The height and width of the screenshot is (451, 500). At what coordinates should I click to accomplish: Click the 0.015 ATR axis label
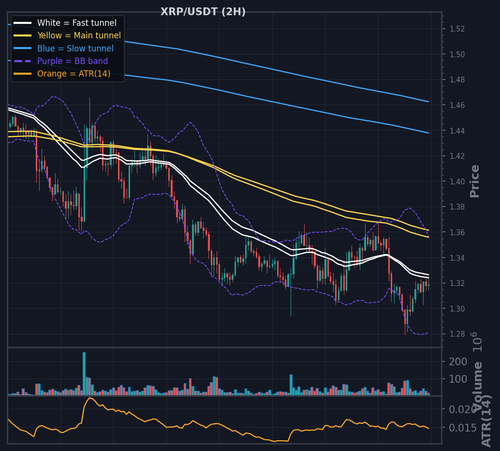[463, 428]
